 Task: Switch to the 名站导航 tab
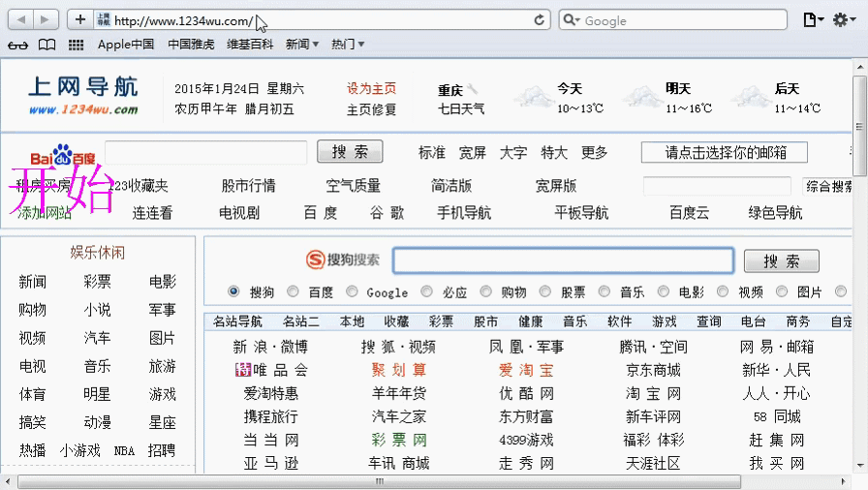point(237,322)
